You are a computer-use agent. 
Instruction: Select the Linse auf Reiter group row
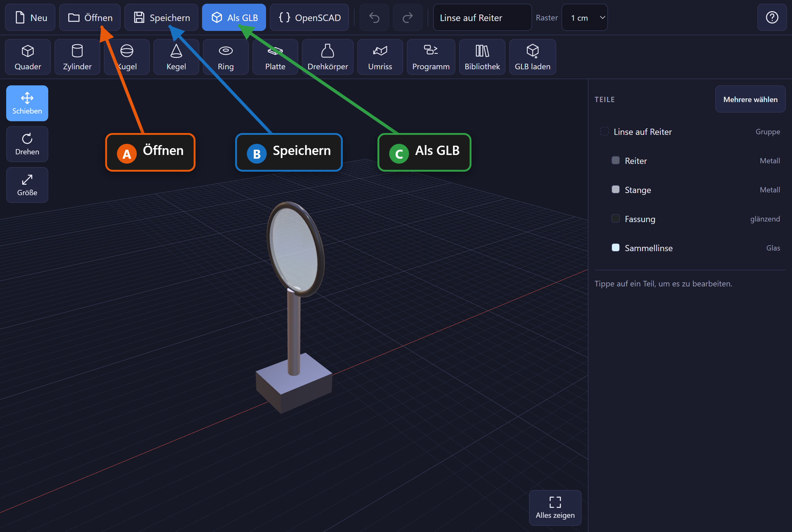click(690, 132)
